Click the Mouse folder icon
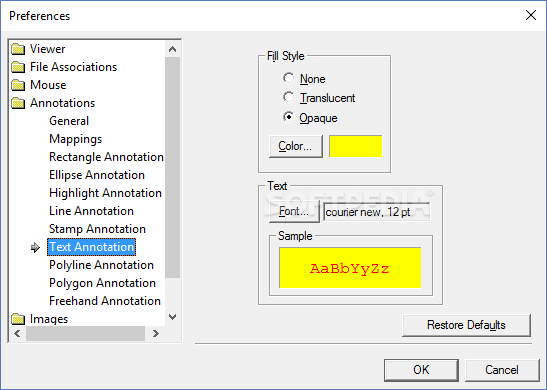The width and height of the screenshot is (547, 390). click(18, 85)
